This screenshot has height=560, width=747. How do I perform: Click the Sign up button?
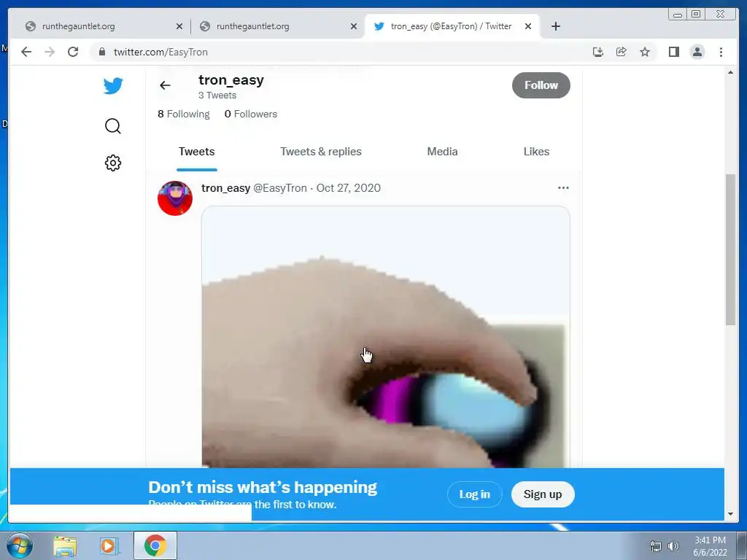click(543, 494)
